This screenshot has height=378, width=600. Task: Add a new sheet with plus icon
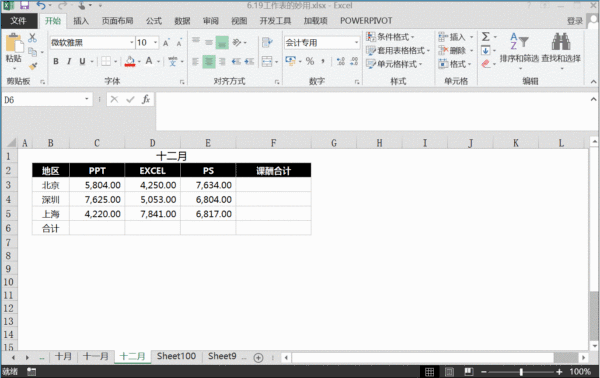tap(258, 358)
